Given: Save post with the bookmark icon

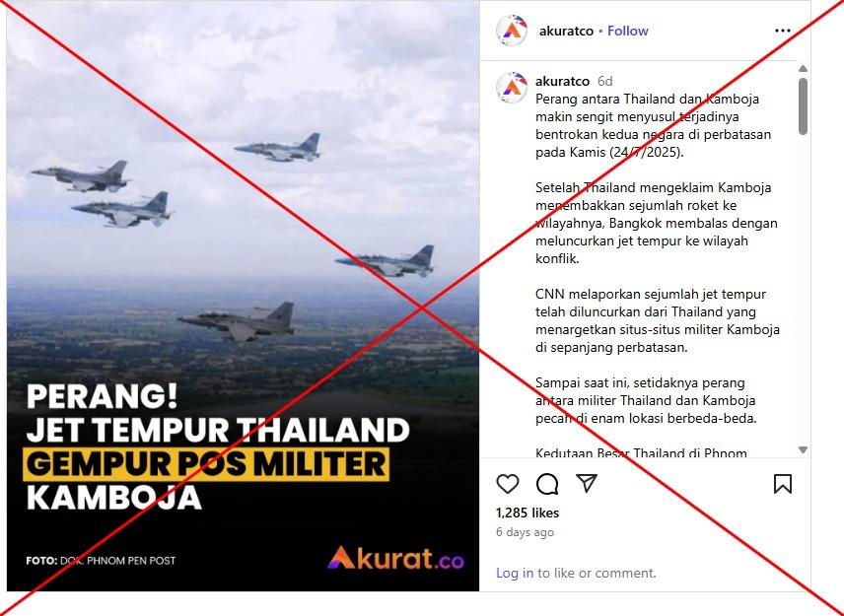Looking at the screenshot, I should [x=783, y=484].
